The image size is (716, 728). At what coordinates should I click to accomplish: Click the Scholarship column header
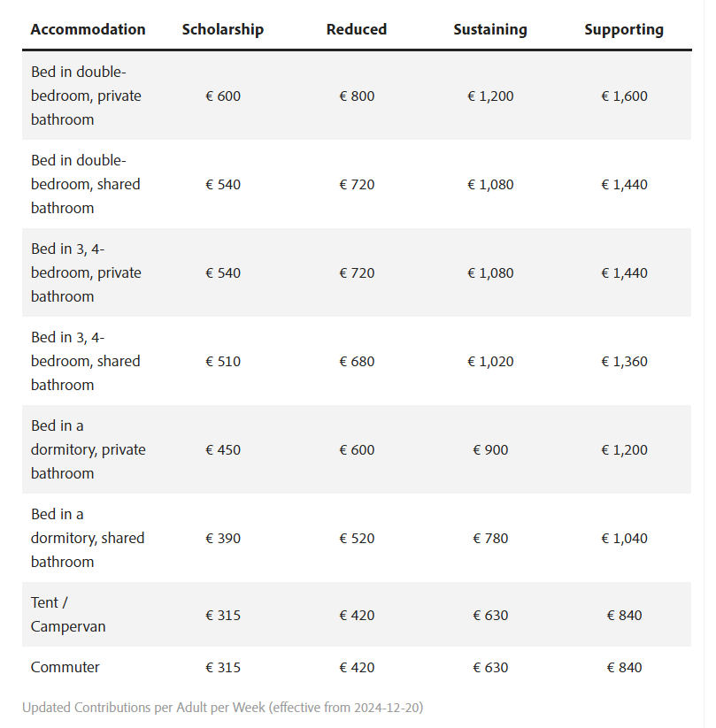click(x=222, y=29)
